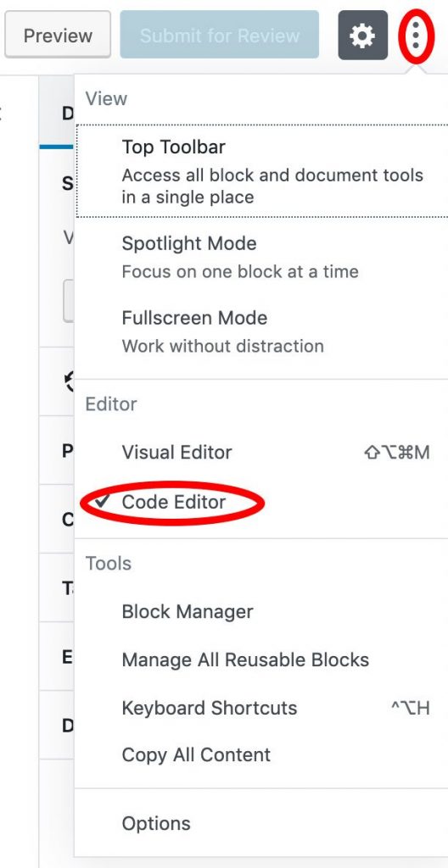
Task: Click the three-dot more options icon
Action: [x=415, y=36]
